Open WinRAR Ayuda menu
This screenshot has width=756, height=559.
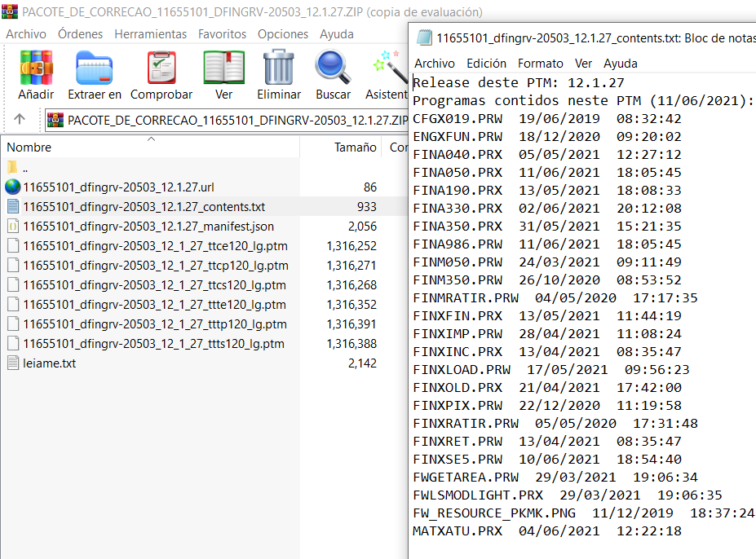click(337, 34)
